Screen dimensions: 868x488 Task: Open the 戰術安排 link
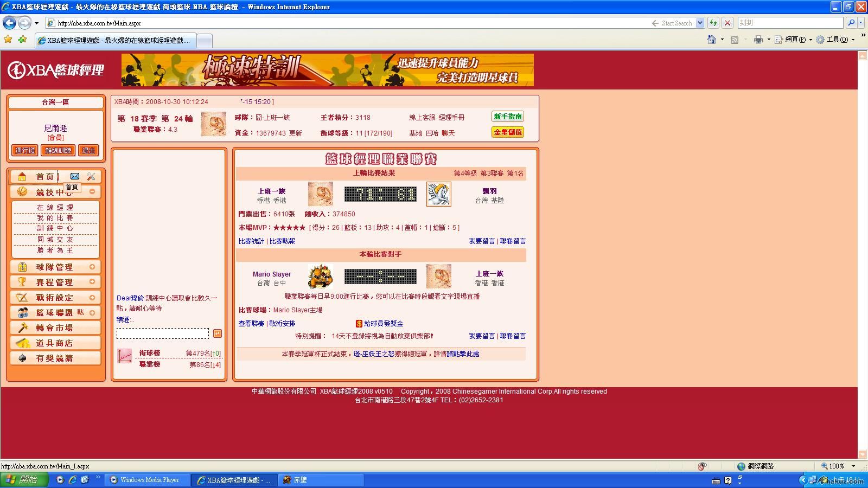282,323
